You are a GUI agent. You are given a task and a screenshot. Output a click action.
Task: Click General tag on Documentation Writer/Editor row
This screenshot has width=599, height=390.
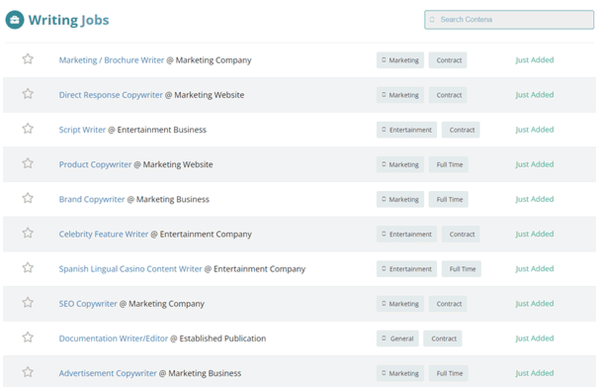397,338
